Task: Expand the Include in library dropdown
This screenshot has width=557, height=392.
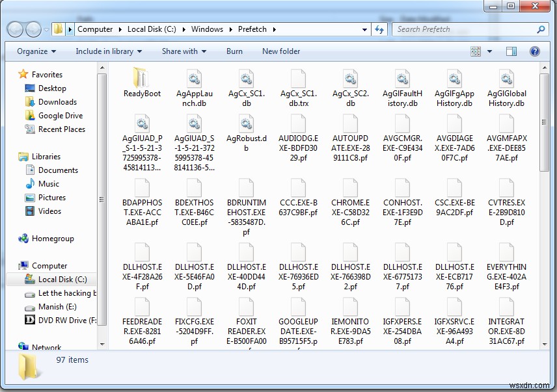Action: tap(109, 51)
